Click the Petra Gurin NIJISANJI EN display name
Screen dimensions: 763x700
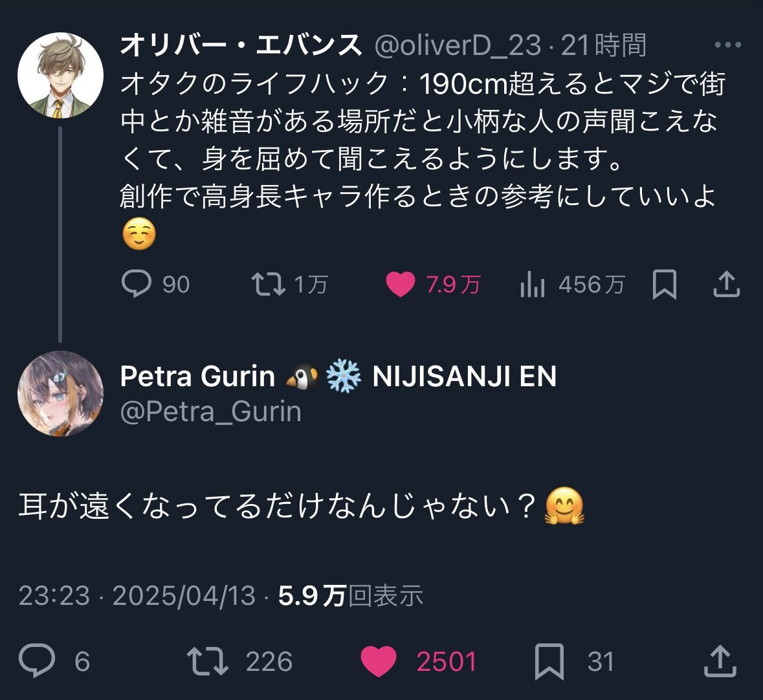(338, 377)
